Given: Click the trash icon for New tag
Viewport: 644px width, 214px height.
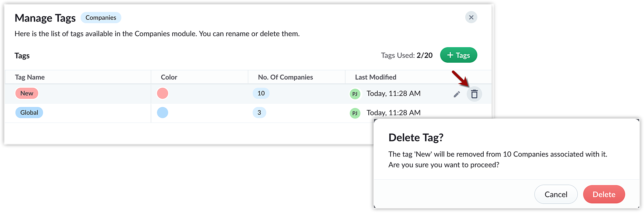Looking at the screenshot, I should point(474,94).
